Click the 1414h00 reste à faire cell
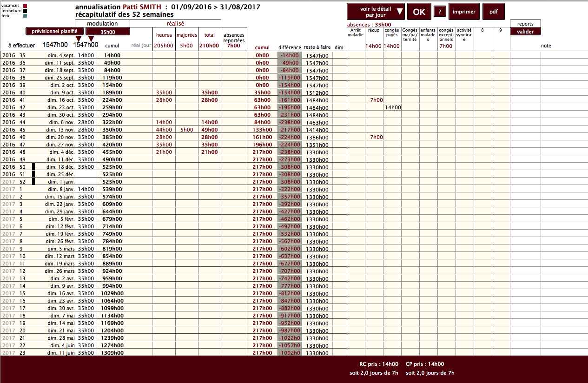The image size is (588, 383). tap(317, 130)
